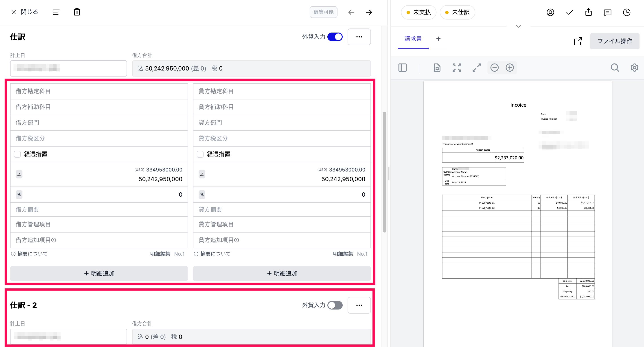Viewport: 644px width, 347px height.
Task: Toggle the viewer sidebar panel icon
Action: click(x=403, y=68)
